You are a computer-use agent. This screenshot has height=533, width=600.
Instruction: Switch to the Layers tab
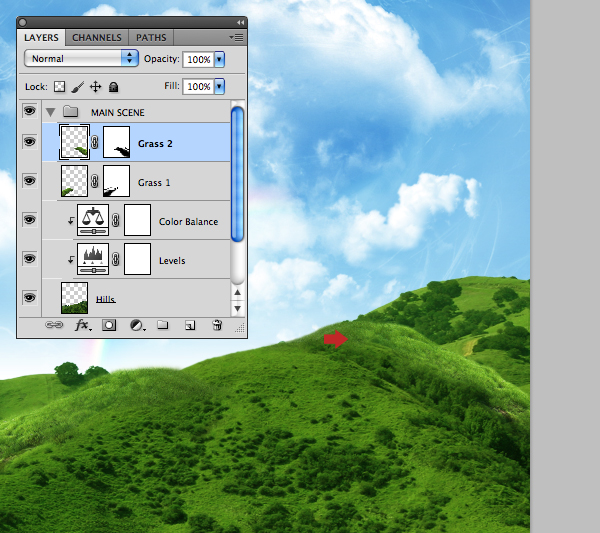[41, 37]
